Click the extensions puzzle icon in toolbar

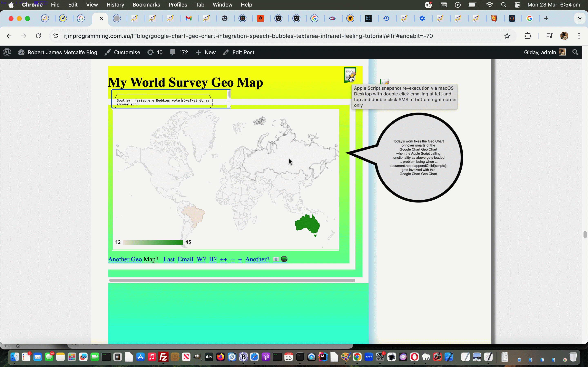(x=528, y=36)
